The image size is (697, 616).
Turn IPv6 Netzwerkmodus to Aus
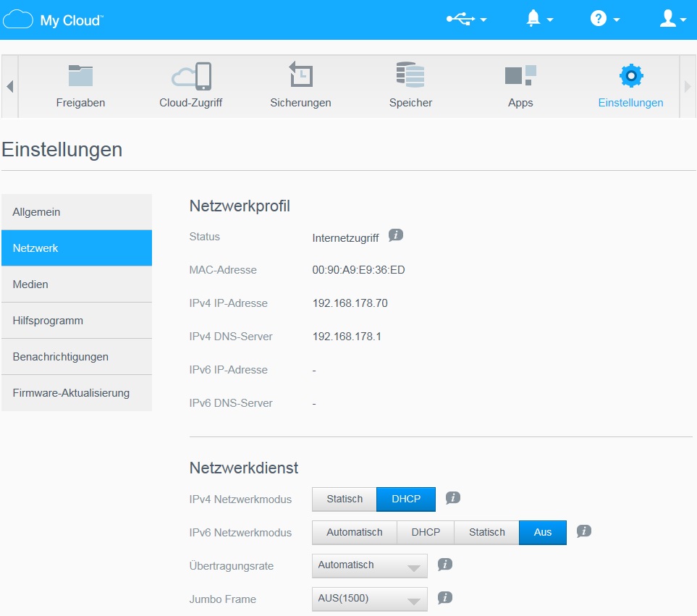pos(543,533)
